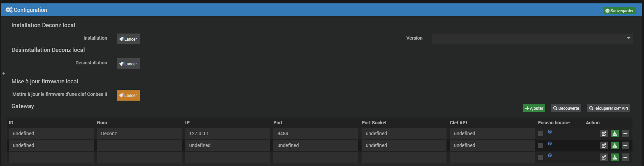Enable the Fuseau horaire checkbox in the second row
This screenshot has height=166, width=644.
[x=540, y=145]
